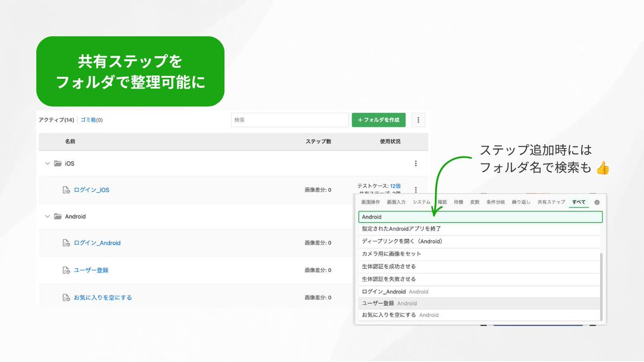
Task: Click the info icon in step picker
Action: (597, 202)
